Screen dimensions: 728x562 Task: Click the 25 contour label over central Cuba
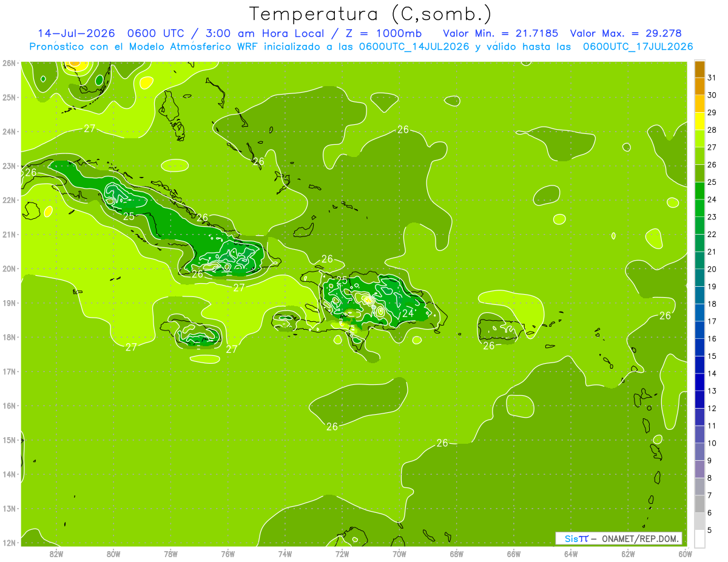[129, 216]
